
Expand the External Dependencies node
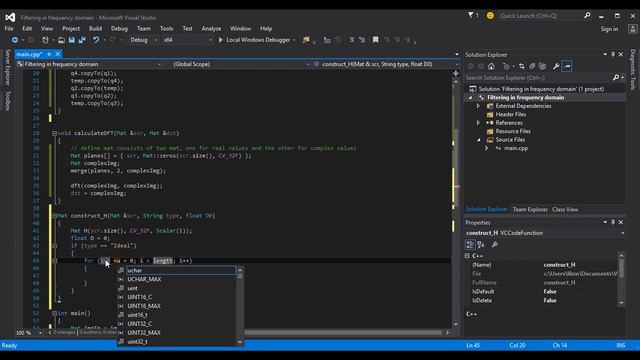(x=478, y=106)
